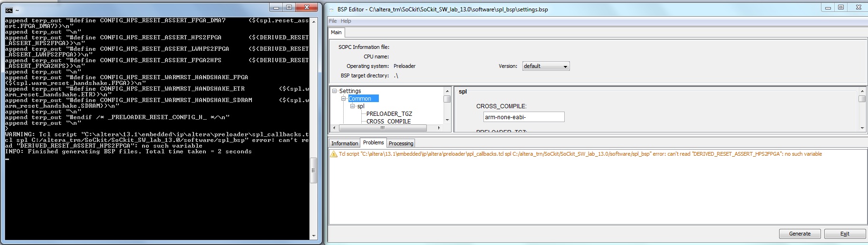Switch to the Information tab

pos(345,143)
